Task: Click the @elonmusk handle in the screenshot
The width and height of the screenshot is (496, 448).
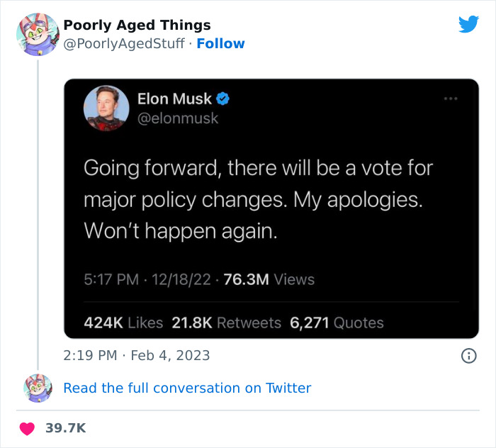Action: pos(177,118)
